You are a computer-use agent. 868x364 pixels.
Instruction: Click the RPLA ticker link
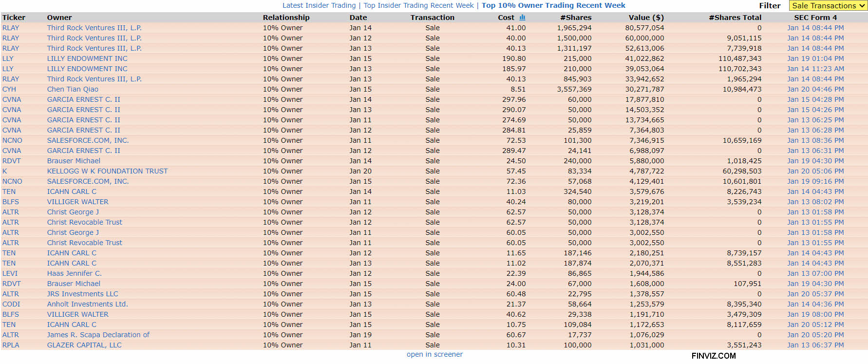click(x=11, y=345)
